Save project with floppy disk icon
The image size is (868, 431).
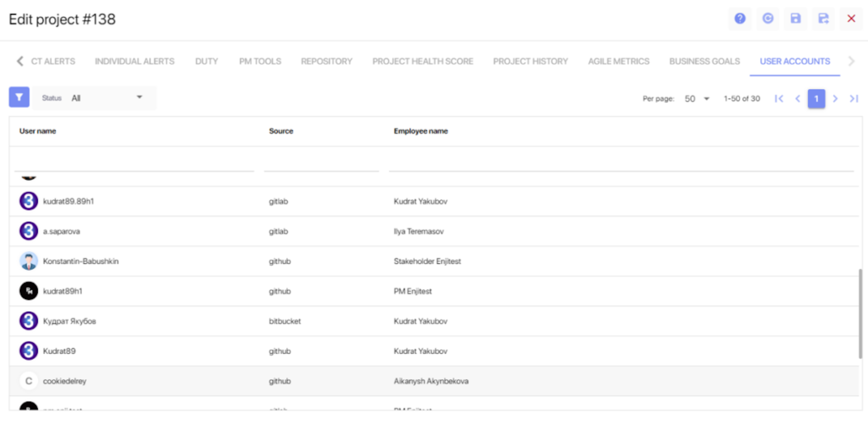(796, 19)
